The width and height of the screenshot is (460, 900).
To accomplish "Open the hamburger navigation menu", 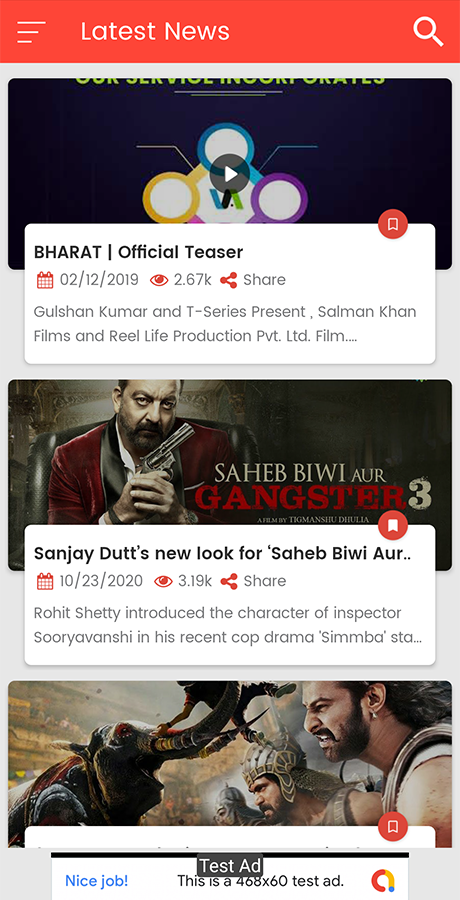I will click(31, 32).
